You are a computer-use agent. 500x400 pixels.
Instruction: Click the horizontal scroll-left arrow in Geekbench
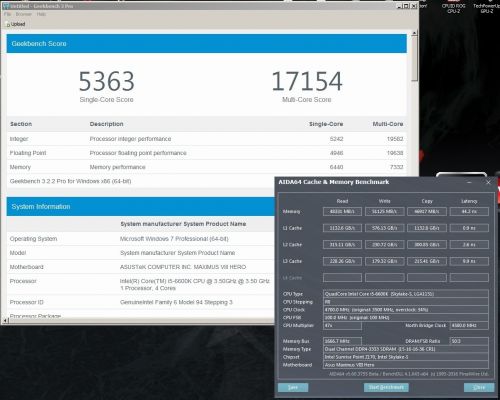point(5,320)
